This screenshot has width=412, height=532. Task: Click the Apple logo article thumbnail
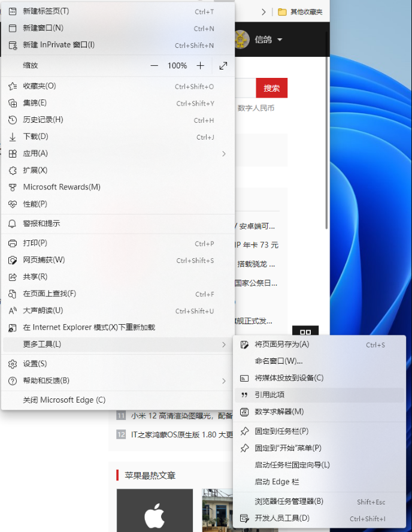click(154, 510)
